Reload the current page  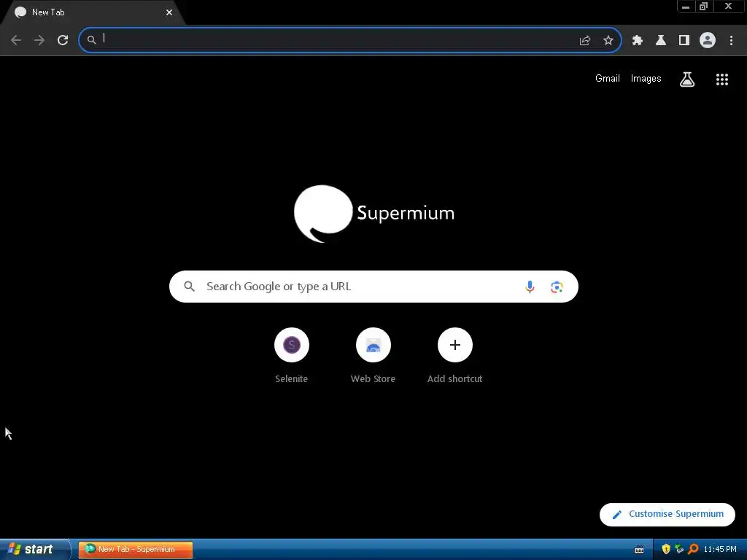pos(63,40)
